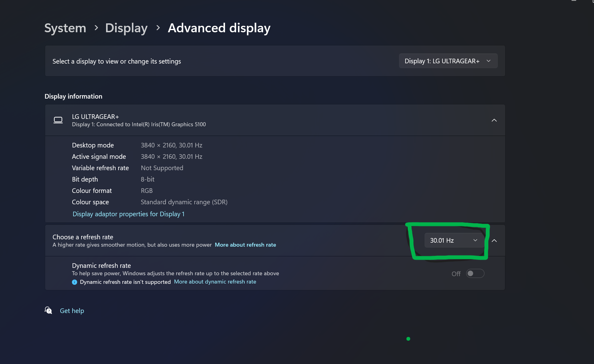Go to Display in the breadcrumb
594x364 pixels.
click(x=126, y=28)
